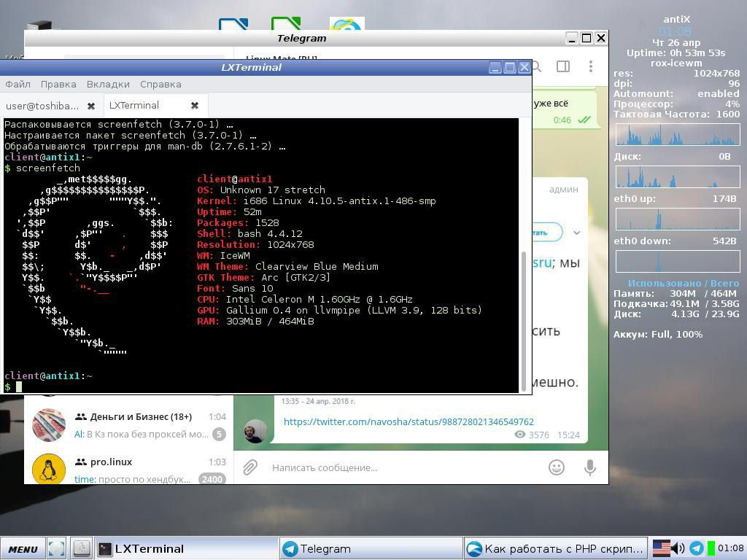Toggle the Telegram side panel icon
The width and height of the screenshot is (747, 560).
(x=563, y=66)
